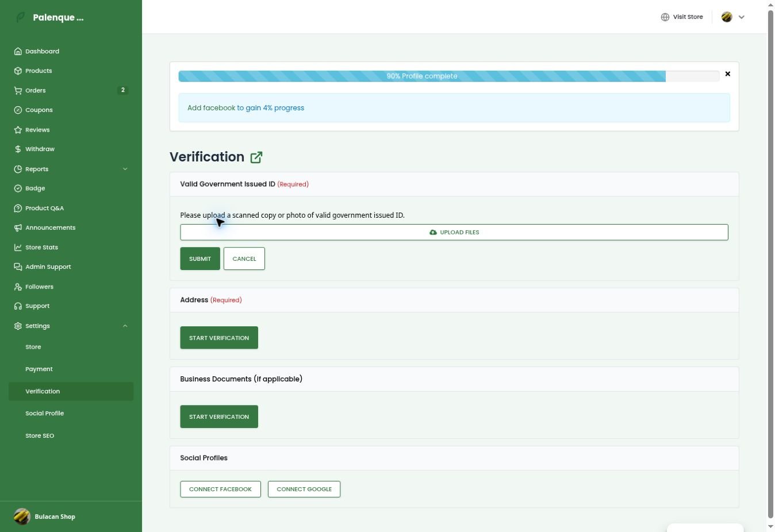Click the Orders cart icon

click(18, 90)
